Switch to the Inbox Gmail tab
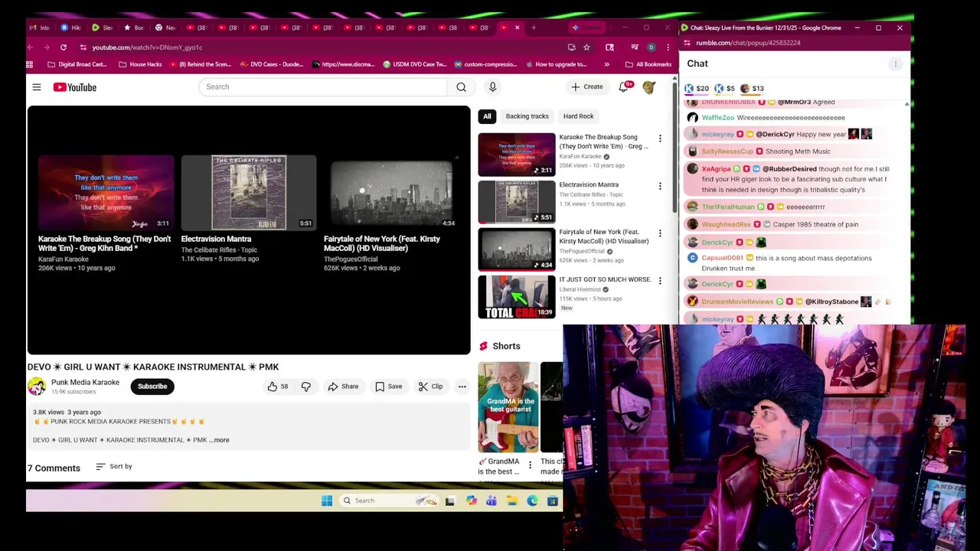This screenshot has height=551, width=980. [x=40, y=28]
